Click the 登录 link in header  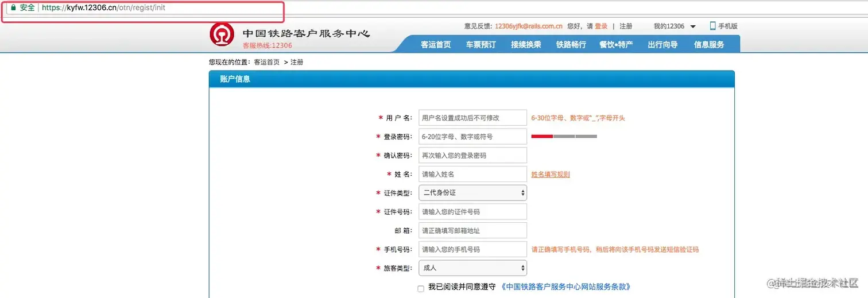click(x=601, y=26)
